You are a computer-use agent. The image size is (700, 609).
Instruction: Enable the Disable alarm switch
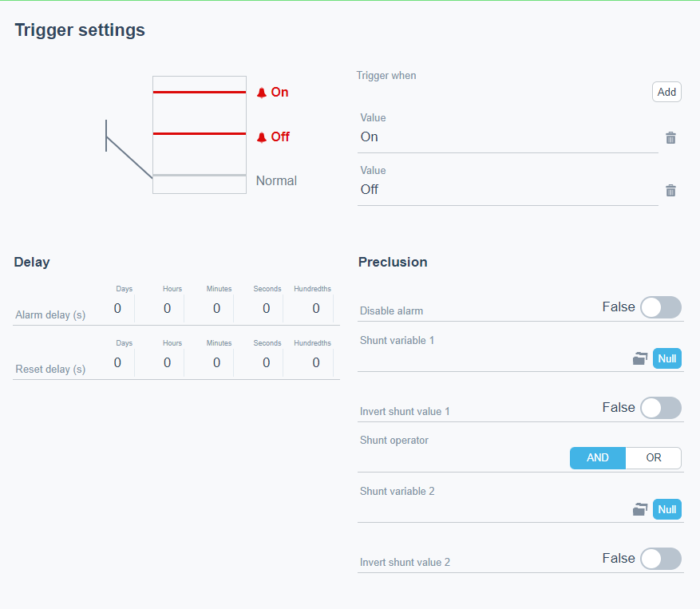tap(660, 307)
